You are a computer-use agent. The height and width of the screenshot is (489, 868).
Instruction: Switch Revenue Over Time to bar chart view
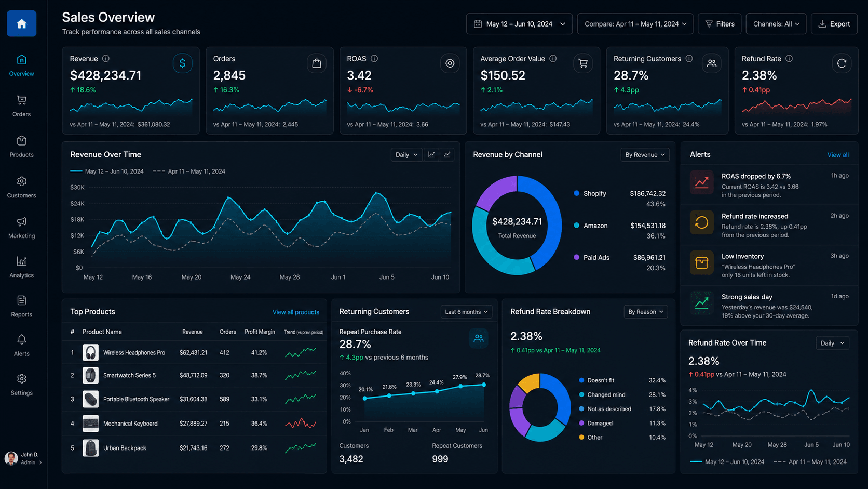coord(431,155)
